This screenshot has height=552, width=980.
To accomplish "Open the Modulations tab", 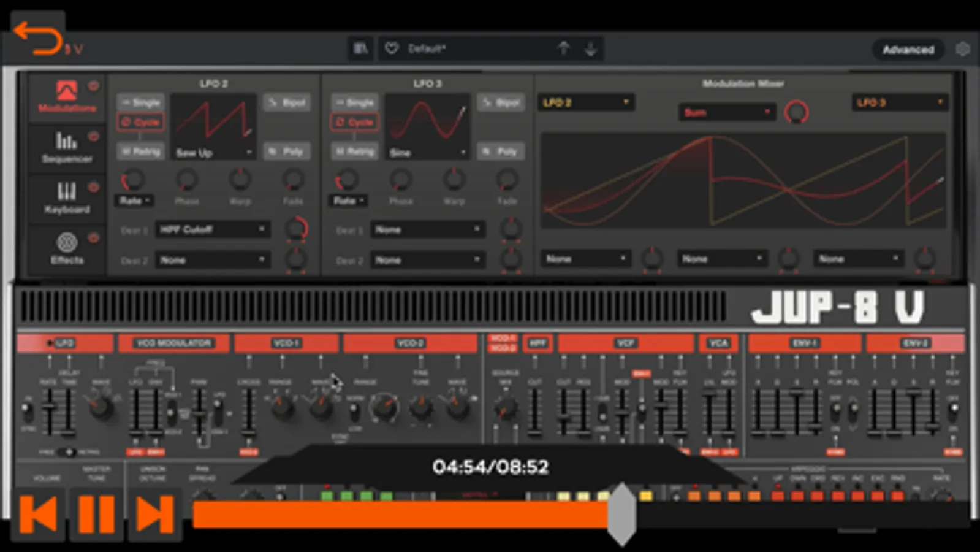I will [67, 96].
